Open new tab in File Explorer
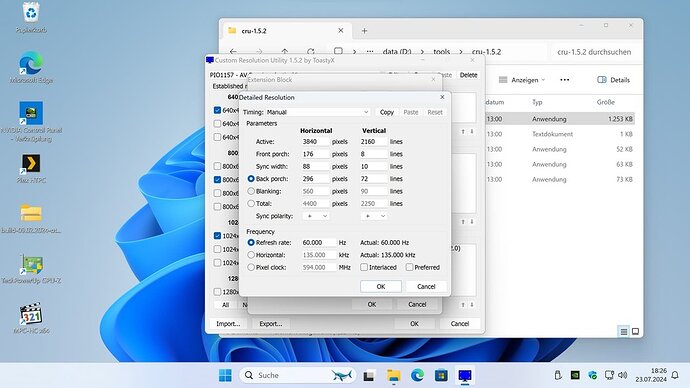Screen dimensions: 690x388 (x=364, y=31)
